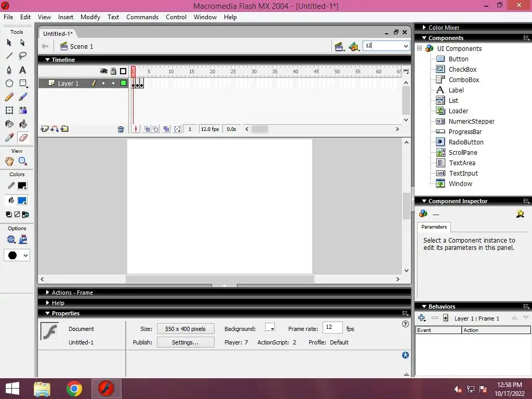
Task: Click the Insert Layer Folder icon
Action: (64, 129)
